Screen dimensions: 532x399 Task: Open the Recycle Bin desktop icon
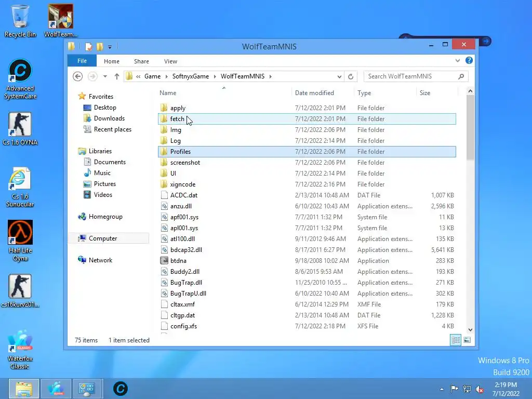pyautogui.click(x=20, y=21)
